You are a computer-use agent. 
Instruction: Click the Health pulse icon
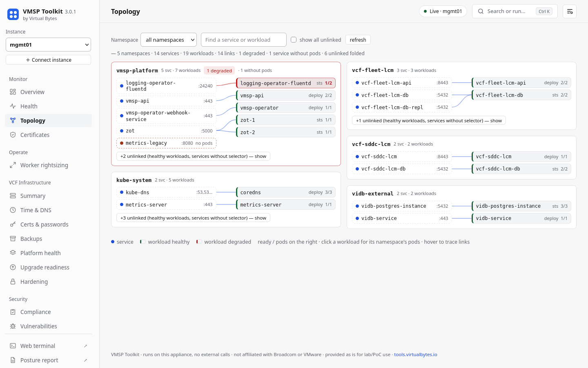tap(13, 106)
